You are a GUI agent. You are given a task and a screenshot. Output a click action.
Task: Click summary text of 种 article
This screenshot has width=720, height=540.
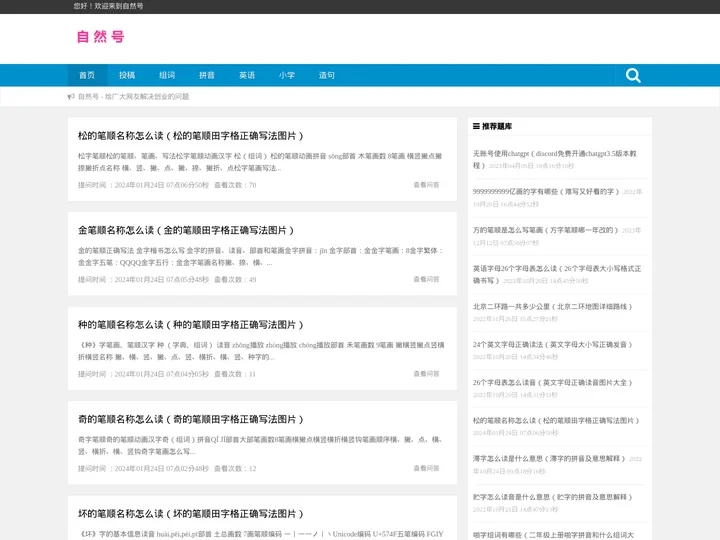261,351
